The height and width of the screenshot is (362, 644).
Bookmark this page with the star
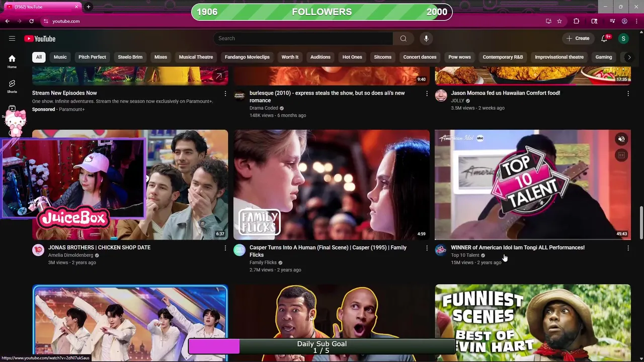[559, 21]
